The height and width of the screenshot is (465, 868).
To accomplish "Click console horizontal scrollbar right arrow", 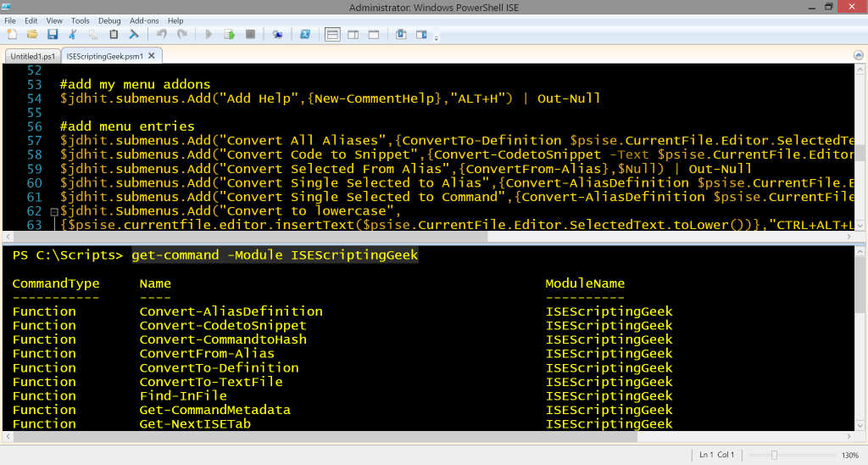I will [x=849, y=437].
